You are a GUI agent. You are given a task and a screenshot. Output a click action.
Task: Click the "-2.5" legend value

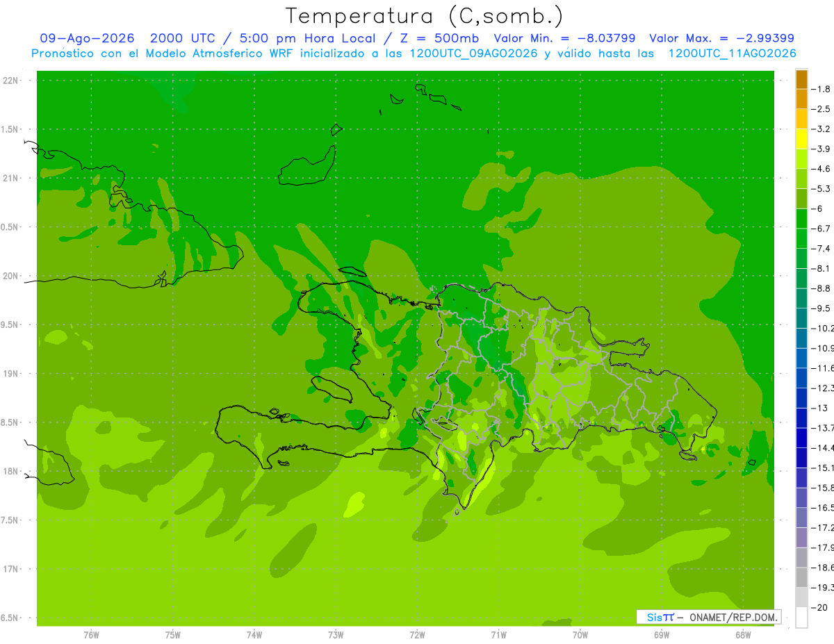tap(821, 109)
